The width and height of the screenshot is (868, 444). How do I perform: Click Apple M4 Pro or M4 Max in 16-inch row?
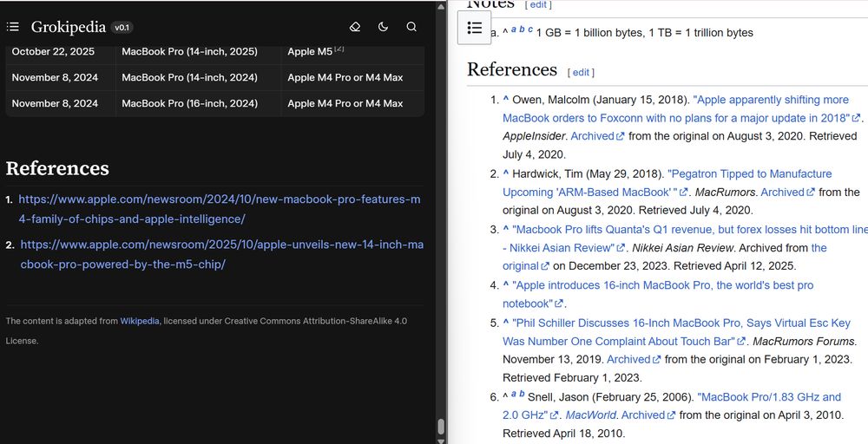[352, 103]
